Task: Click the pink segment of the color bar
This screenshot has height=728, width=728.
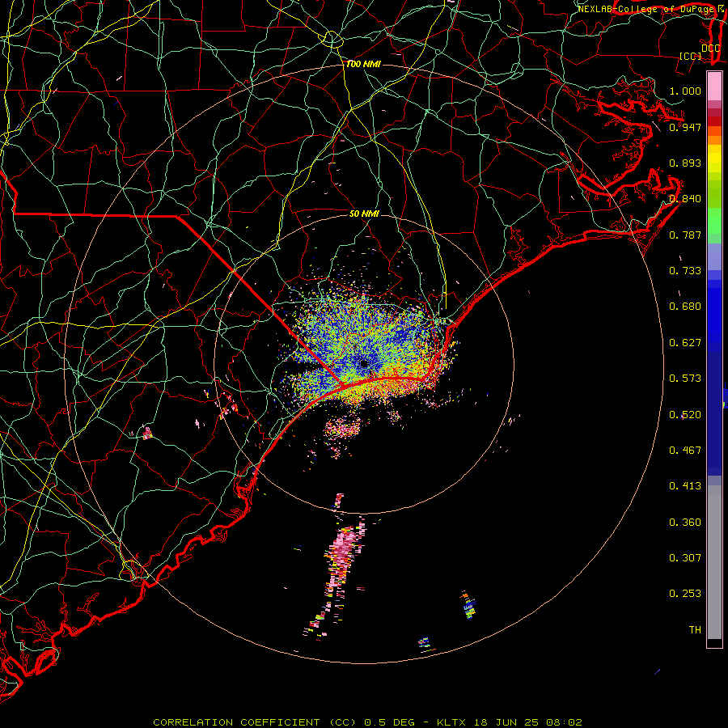Action: tap(714, 87)
